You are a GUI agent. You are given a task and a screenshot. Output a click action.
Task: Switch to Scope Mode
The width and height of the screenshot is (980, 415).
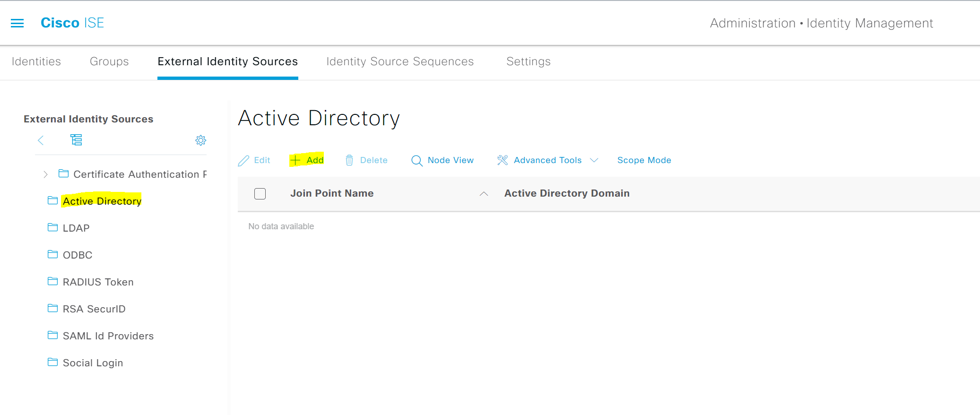[644, 160]
